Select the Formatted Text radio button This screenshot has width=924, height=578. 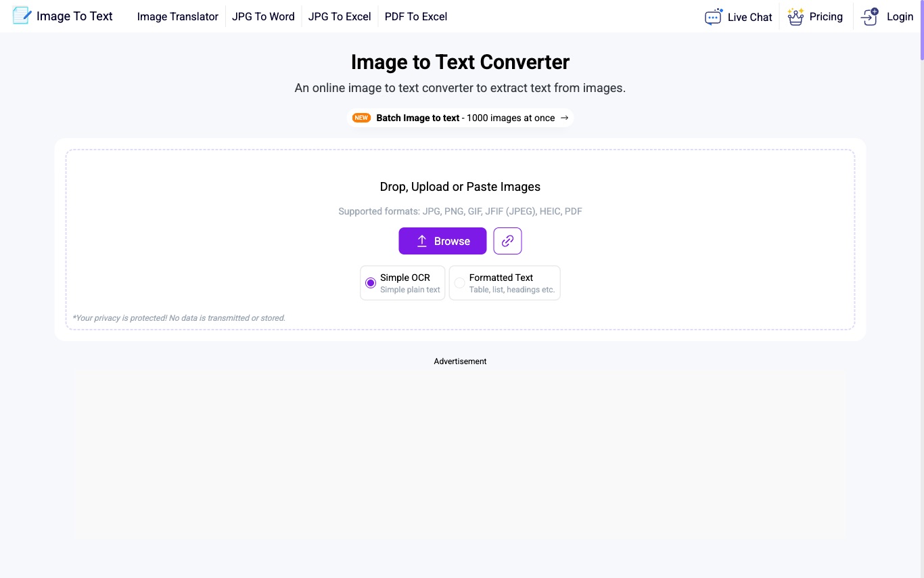click(x=459, y=283)
